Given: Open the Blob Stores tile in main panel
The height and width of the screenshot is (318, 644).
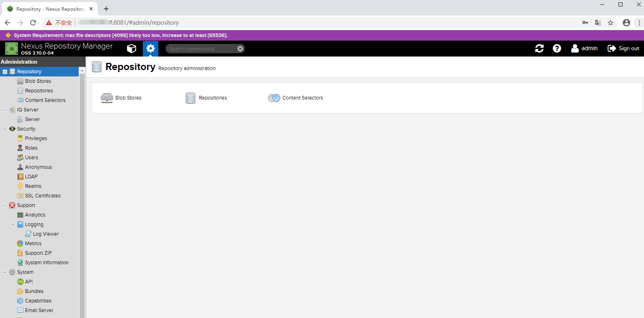Looking at the screenshot, I should (121, 98).
